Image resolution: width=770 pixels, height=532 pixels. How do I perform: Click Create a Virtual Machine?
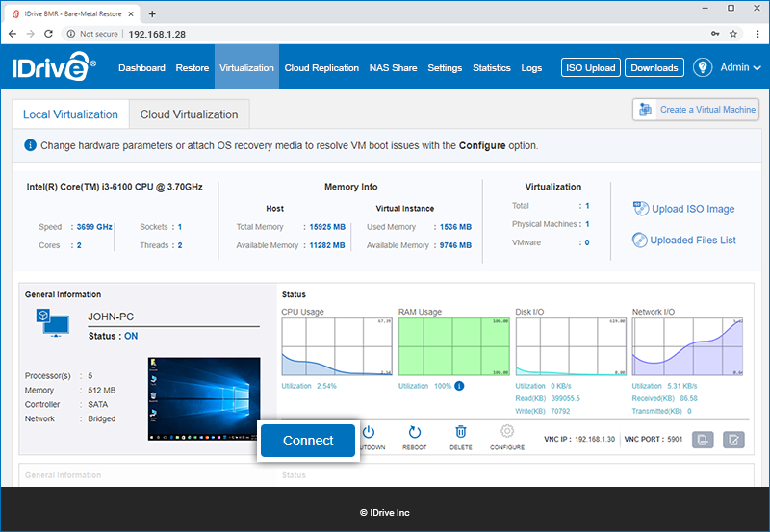click(696, 110)
